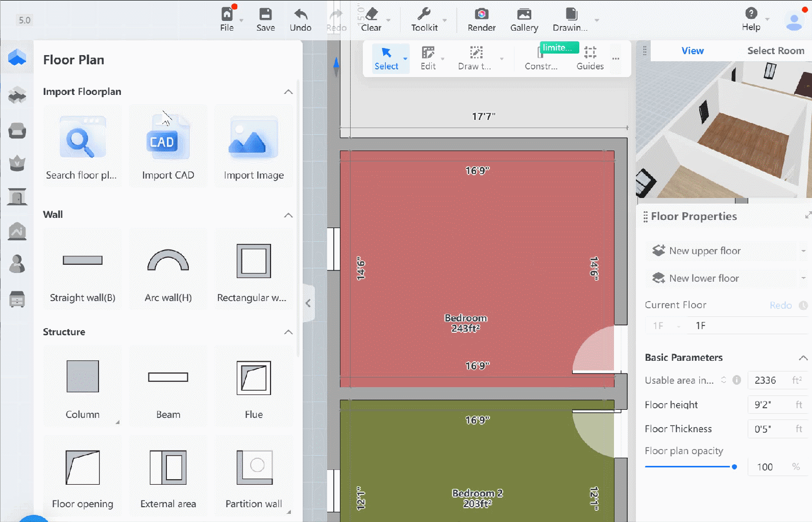The height and width of the screenshot is (522, 812).
Task: Collapse the Basic Parameters section
Action: tap(803, 358)
